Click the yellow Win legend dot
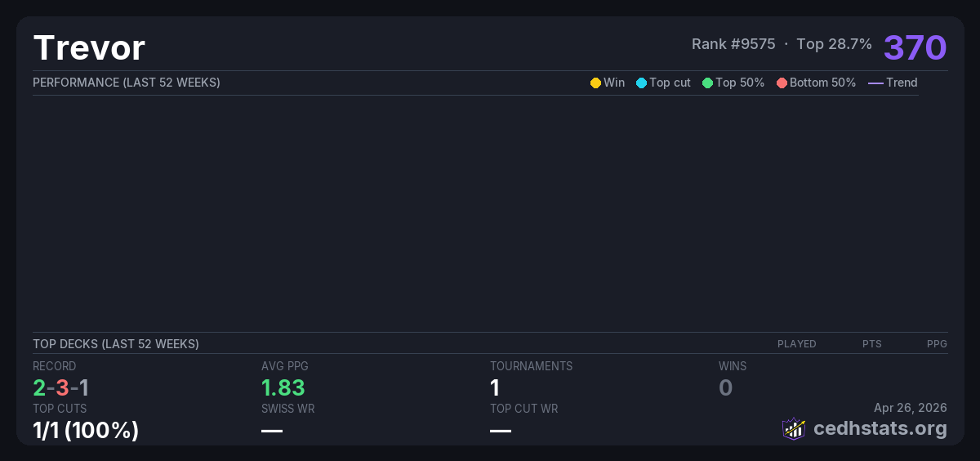The width and height of the screenshot is (980, 461). pos(595,83)
